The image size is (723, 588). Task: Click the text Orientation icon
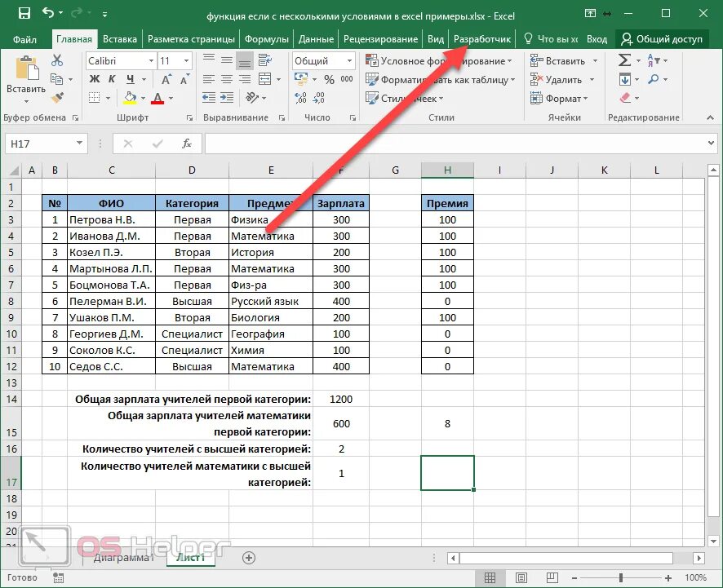tap(252, 98)
